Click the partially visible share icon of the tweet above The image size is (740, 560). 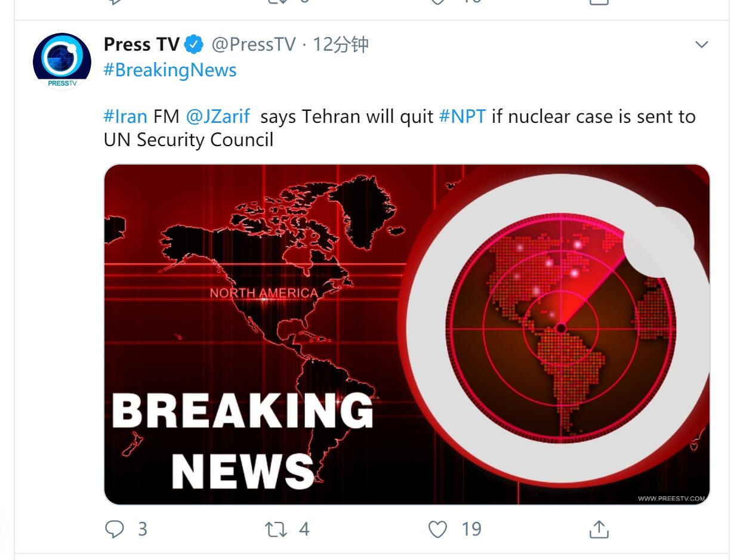pyautogui.click(x=599, y=2)
